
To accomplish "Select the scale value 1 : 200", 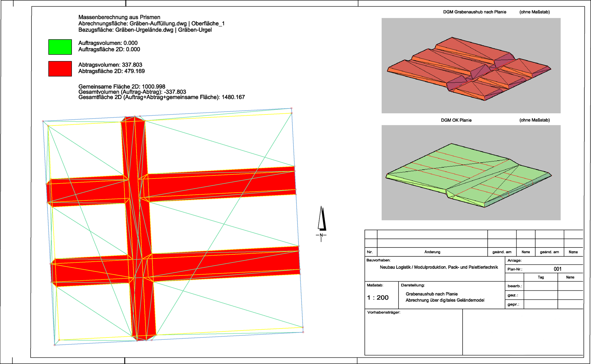I will click(378, 298).
